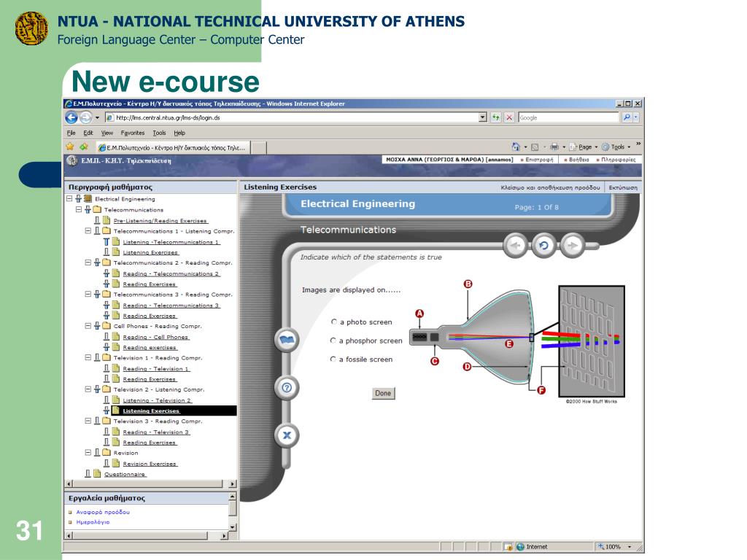747x560 pixels.
Task: Click the course tools panel vertical scrollbar
Action: click(x=233, y=511)
